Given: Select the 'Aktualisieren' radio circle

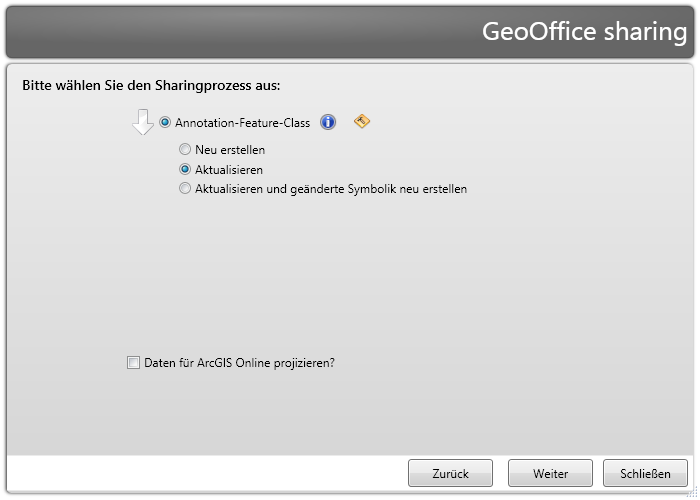Looking at the screenshot, I should tap(185, 170).
